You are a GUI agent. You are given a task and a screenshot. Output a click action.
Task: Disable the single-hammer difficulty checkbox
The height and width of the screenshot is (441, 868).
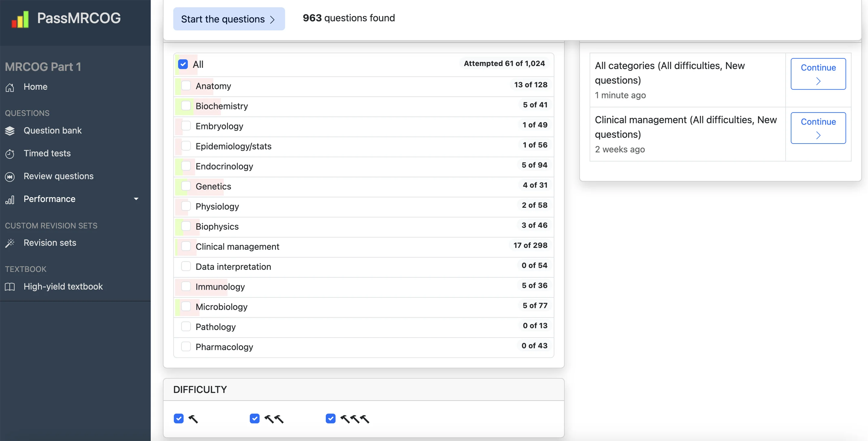pos(179,418)
